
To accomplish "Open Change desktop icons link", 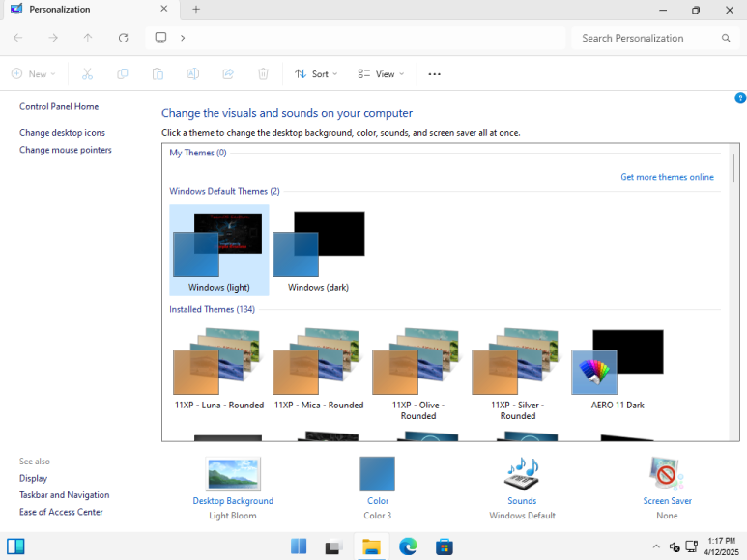I will [62, 132].
